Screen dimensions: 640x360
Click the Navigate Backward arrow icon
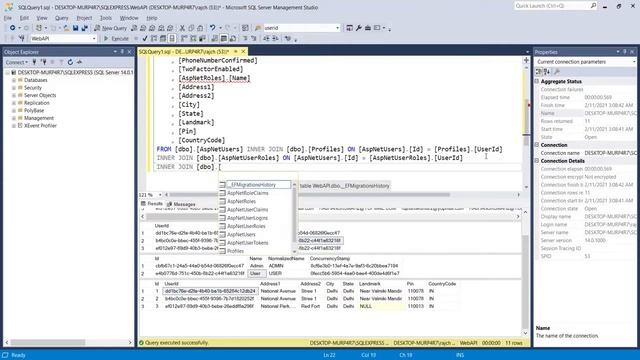tap(13, 28)
